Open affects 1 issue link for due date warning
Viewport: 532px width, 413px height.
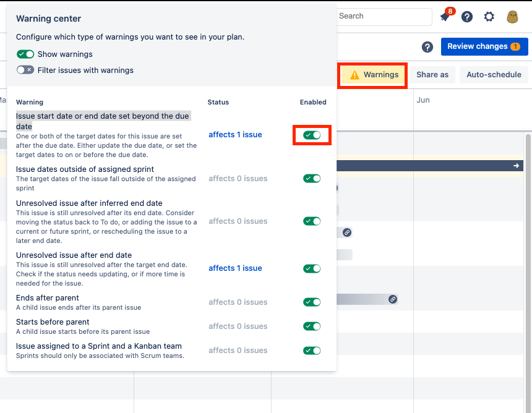tap(235, 135)
